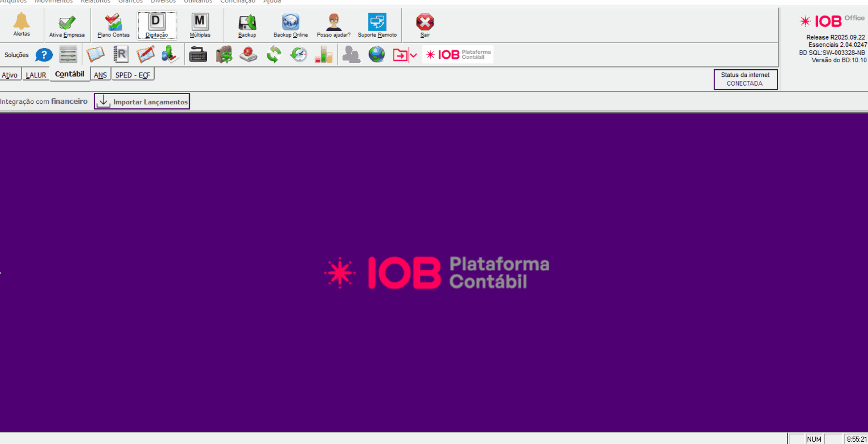The height and width of the screenshot is (444, 868).
Task: Click the Importar Lançamentos button
Action: pos(142,101)
